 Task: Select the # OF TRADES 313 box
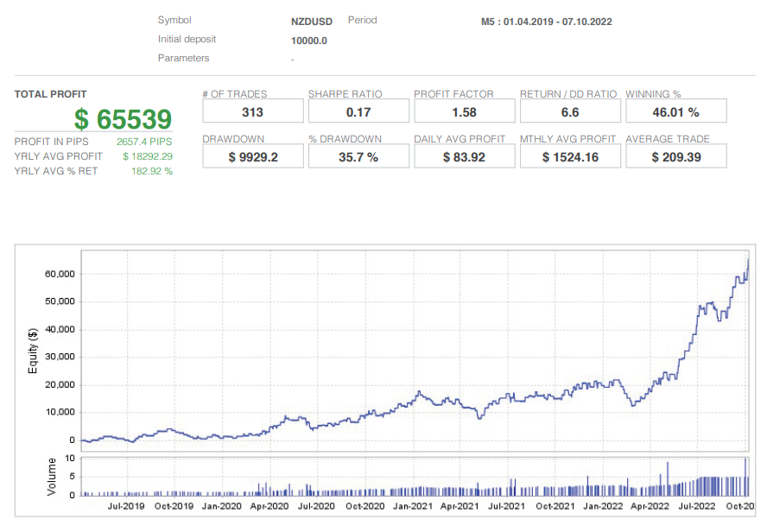click(252, 111)
